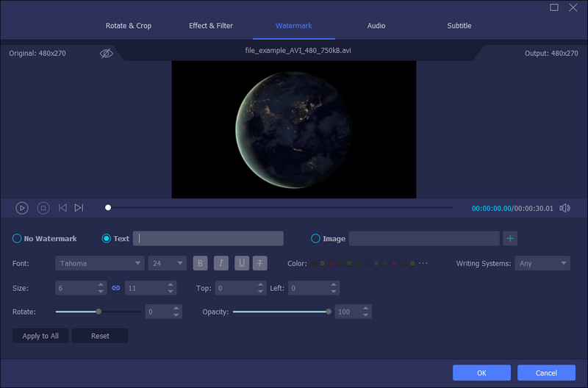This screenshot has height=388, width=588.
Task: Mute audio with the speaker icon
Action: pos(564,208)
